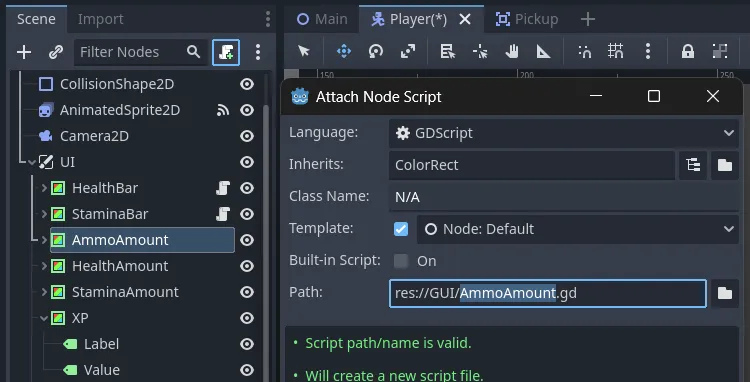Switch to the Import dock tab
This screenshot has width=750, height=382.
(100, 19)
